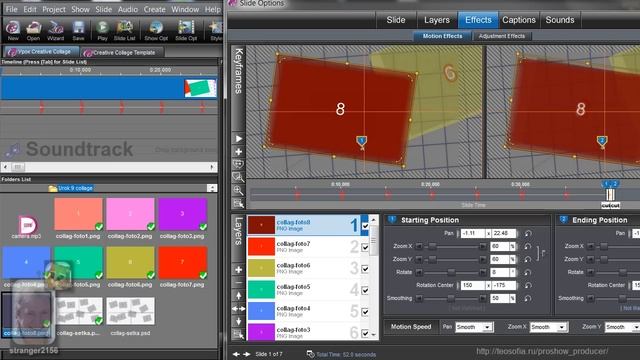Toggle visibility of collag-foto8 layer
This screenshot has width=640, height=360.
tap(365, 226)
